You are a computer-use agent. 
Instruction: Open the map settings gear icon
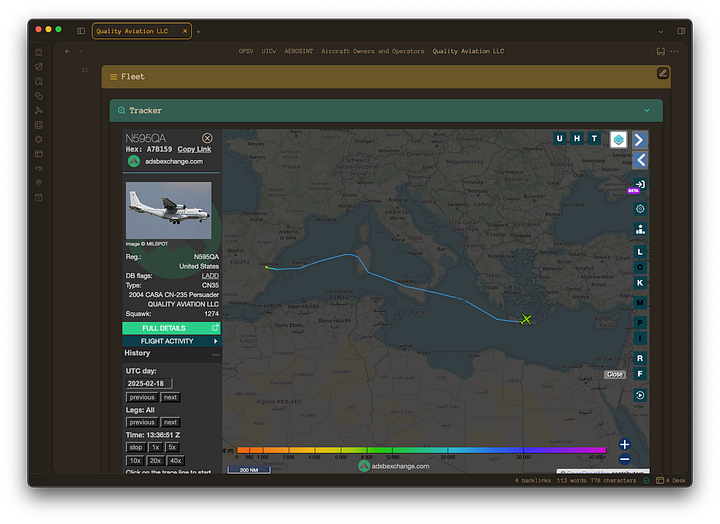pos(640,209)
